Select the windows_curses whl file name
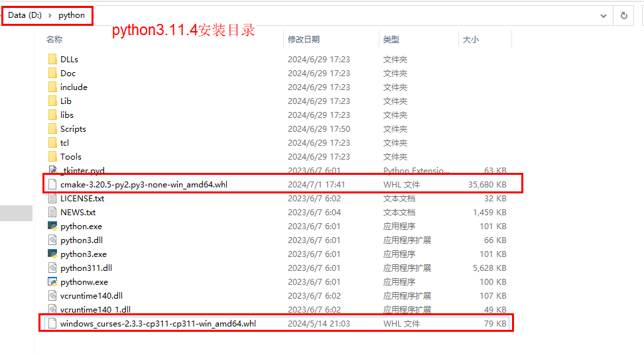Image resolution: width=644 pixels, height=355 pixels. click(158, 323)
